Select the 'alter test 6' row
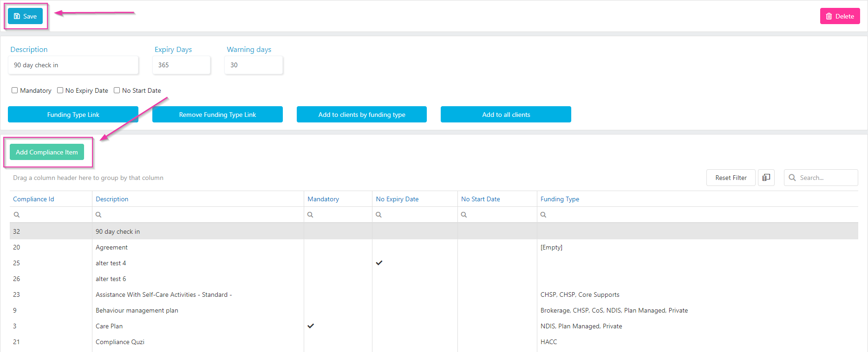 click(x=434, y=279)
